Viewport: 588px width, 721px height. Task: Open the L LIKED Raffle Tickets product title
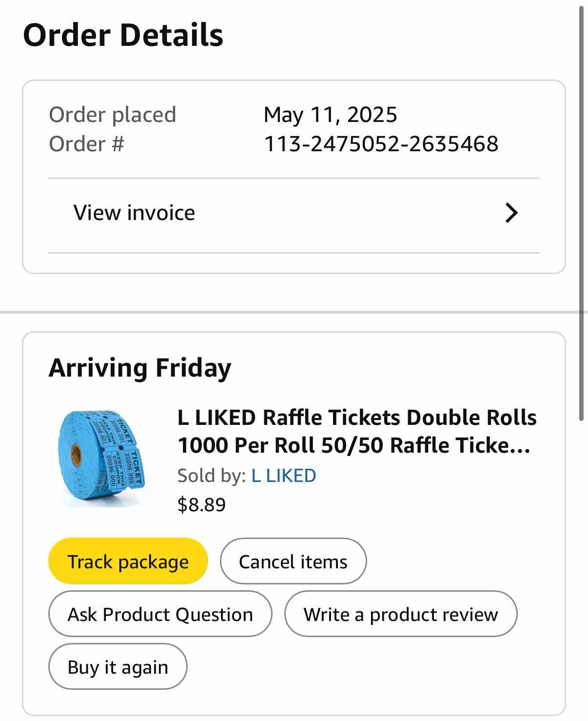click(x=357, y=431)
